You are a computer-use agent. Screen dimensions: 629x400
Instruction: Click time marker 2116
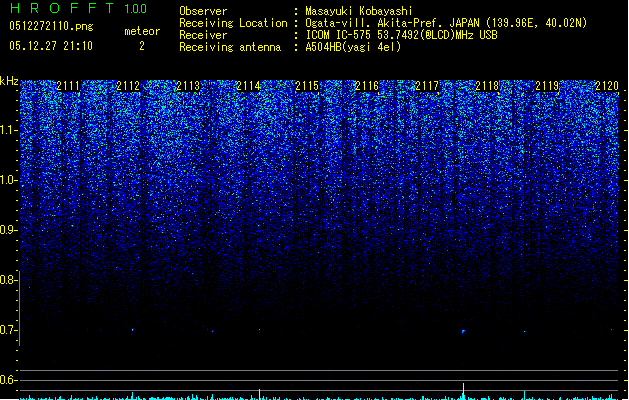(367, 86)
